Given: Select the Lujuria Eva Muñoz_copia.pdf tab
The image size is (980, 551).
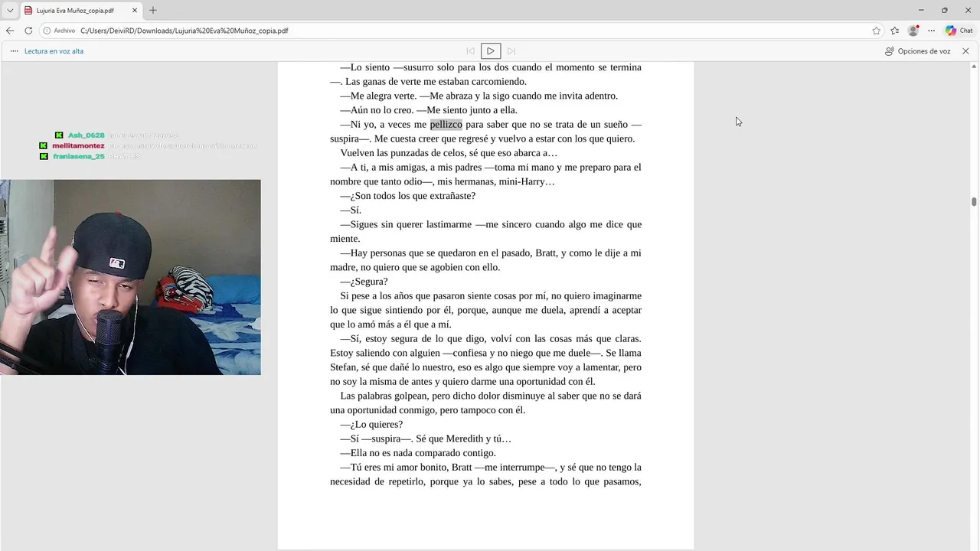Looking at the screenshot, I should [81, 11].
